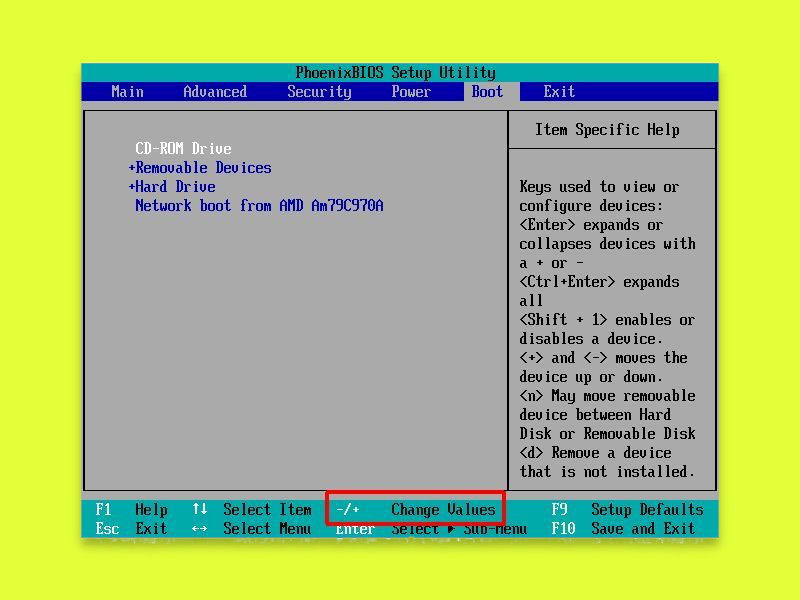Click the F1 Help key hint
The image size is (800, 600).
pos(131,510)
